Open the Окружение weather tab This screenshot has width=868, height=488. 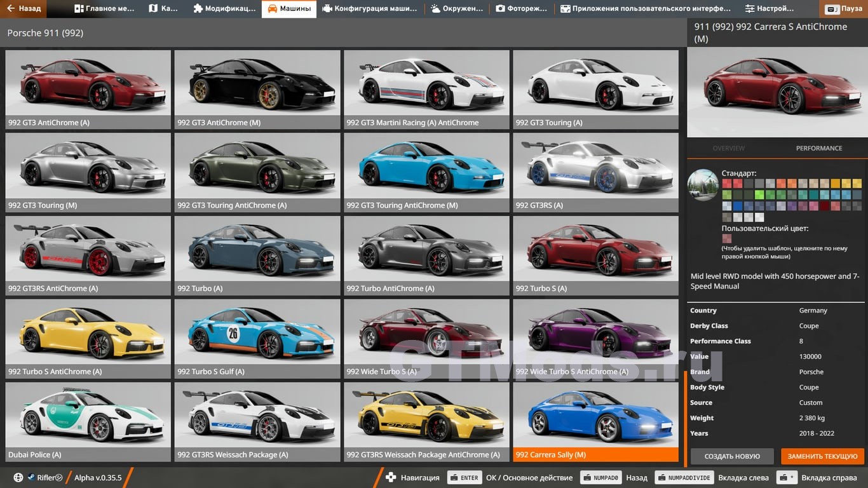click(x=457, y=9)
